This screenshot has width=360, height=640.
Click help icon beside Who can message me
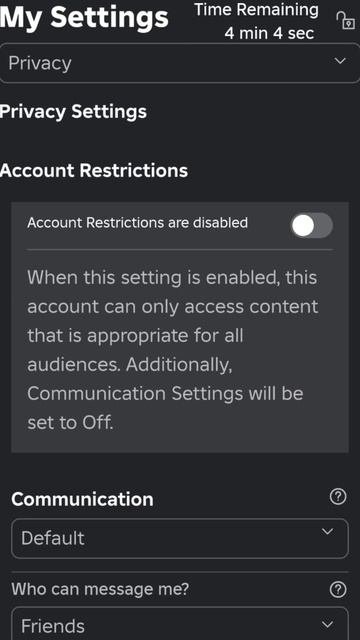coord(338,590)
